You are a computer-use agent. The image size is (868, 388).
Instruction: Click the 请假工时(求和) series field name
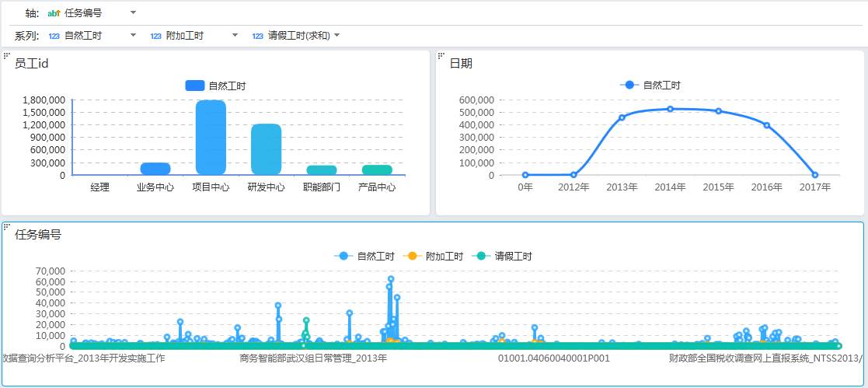pyautogui.click(x=299, y=36)
